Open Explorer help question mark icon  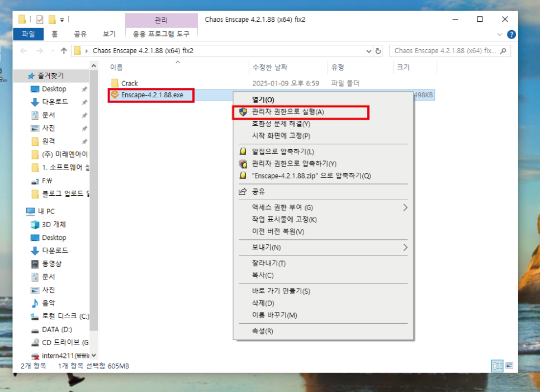[x=511, y=35]
